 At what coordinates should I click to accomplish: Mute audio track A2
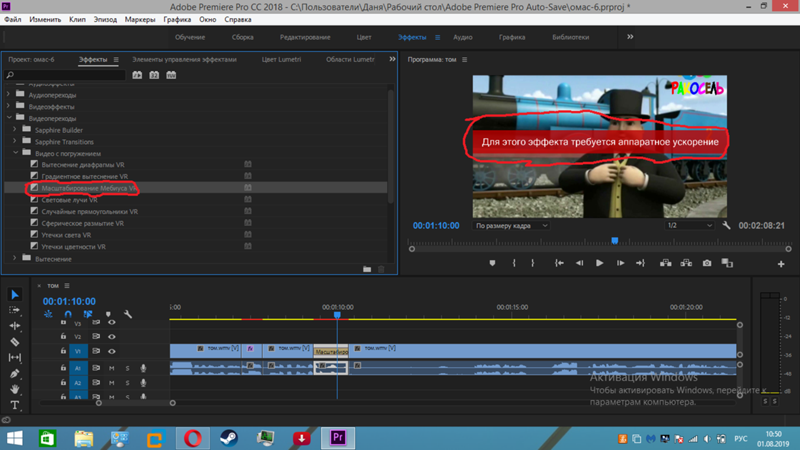pyautogui.click(x=111, y=383)
